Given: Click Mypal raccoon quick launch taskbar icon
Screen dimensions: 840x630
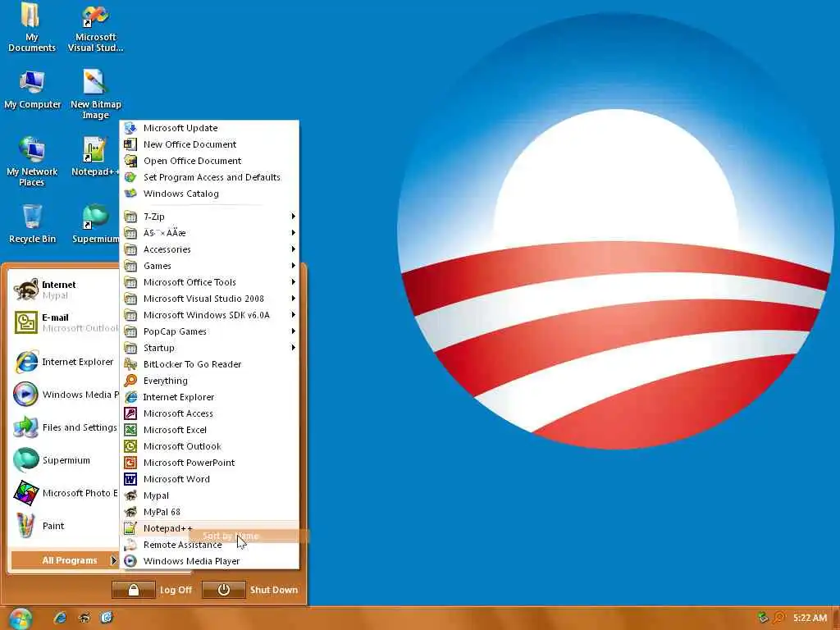Looking at the screenshot, I should (84, 618).
